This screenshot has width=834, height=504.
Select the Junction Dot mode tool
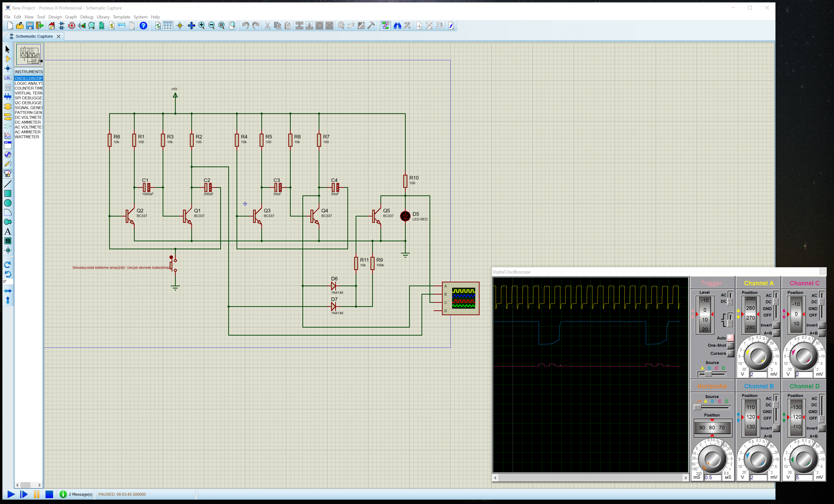8,68
